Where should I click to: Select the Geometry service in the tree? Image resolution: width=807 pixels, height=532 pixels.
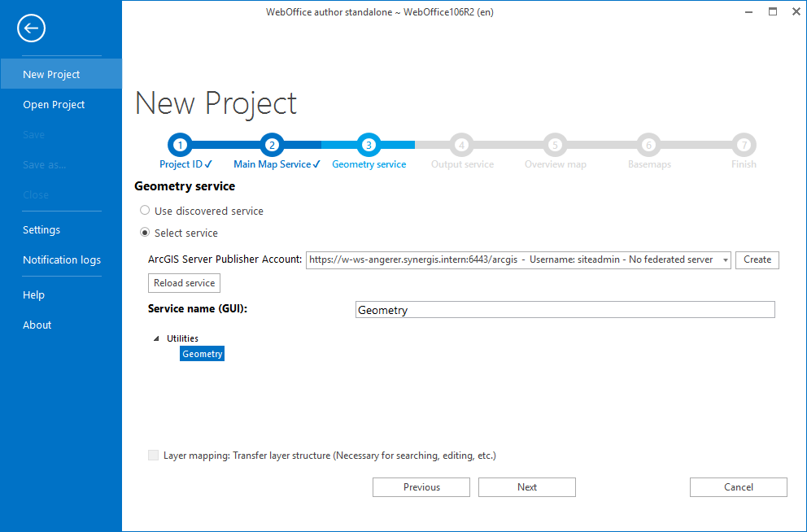(202, 353)
